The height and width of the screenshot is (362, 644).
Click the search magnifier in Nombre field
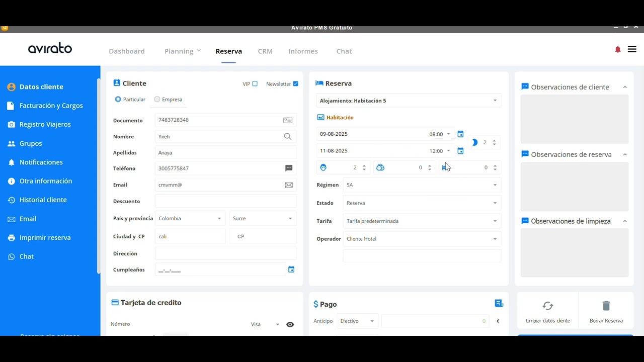point(288,136)
